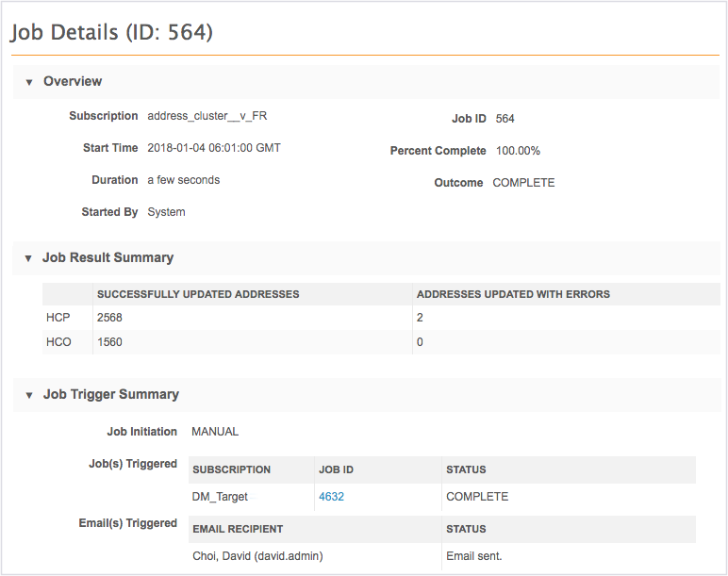This screenshot has height=576, width=728.
Task: Open triggered job ID 4632 link
Action: (x=331, y=497)
